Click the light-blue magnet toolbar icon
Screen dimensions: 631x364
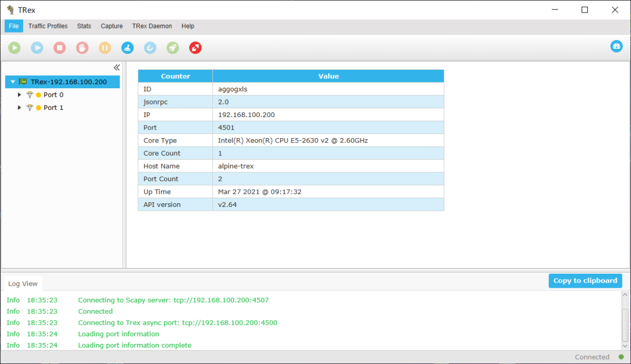pos(150,48)
